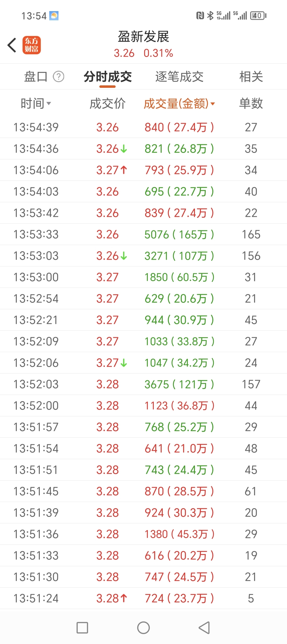Open 成交量(金额) sort dropdown
Viewport: 287px width, 644px height.
click(179, 104)
